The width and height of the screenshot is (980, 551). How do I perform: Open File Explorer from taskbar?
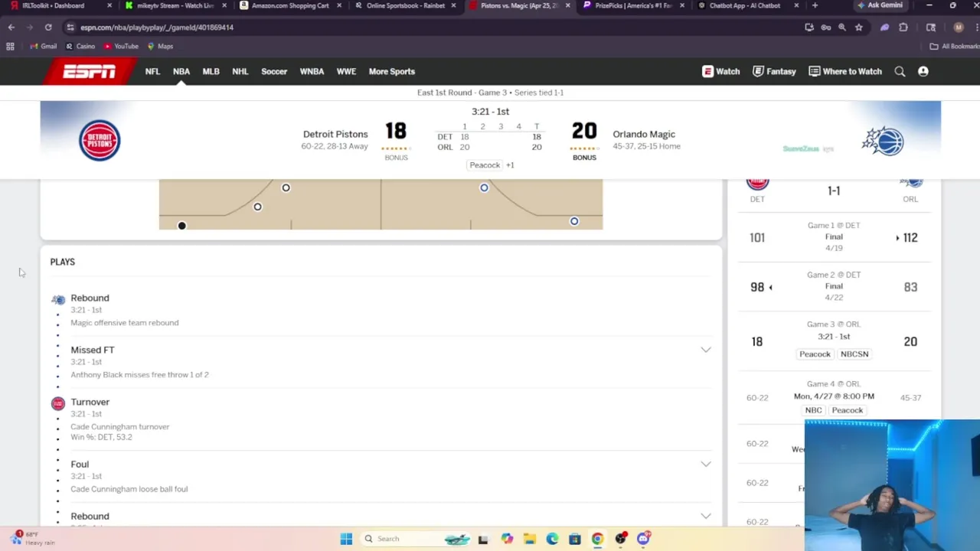(529, 539)
